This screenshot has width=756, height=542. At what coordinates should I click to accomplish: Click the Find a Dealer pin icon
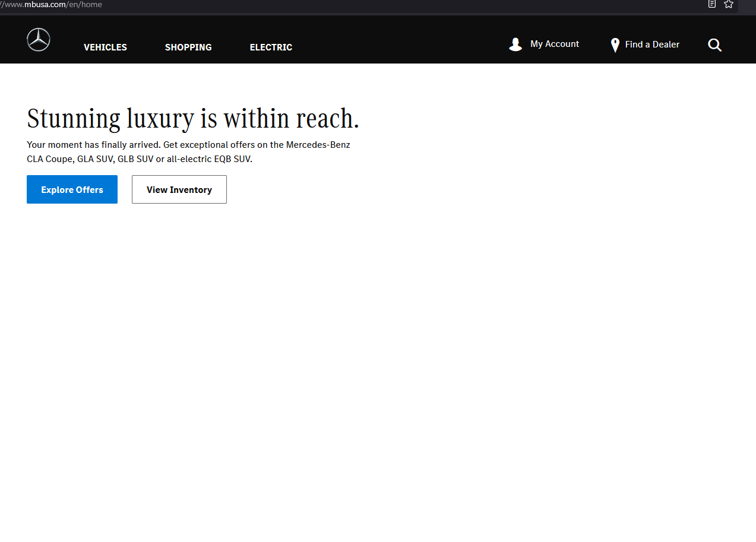[615, 45]
